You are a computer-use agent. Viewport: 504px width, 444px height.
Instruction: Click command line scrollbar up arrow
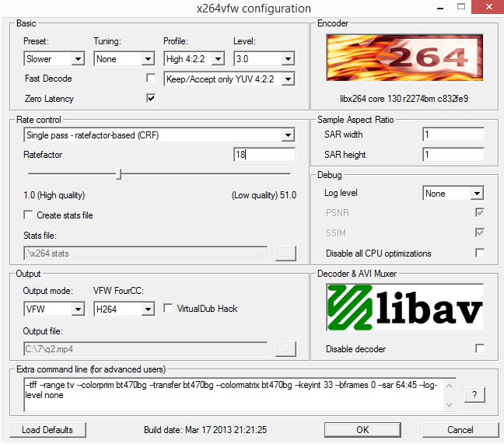450,386
